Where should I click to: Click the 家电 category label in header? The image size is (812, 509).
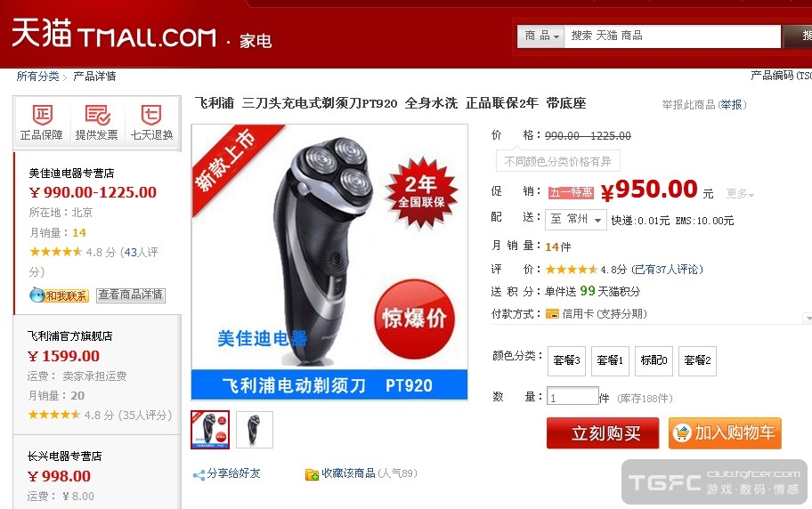point(256,41)
